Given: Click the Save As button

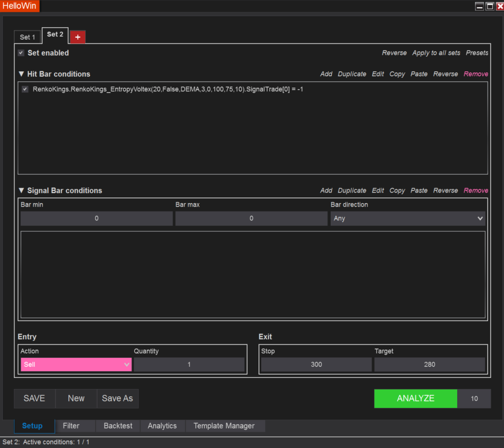Looking at the screenshot, I should click(x=118, y=398).
